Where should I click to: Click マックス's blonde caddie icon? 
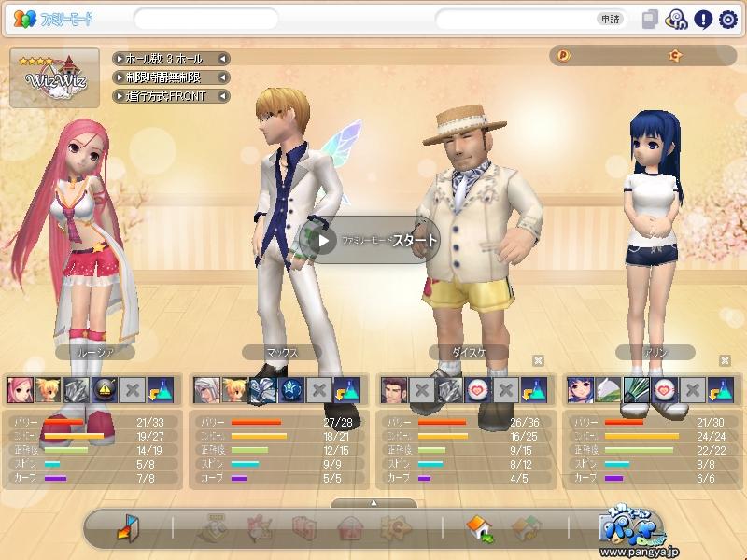click(235, 390)
